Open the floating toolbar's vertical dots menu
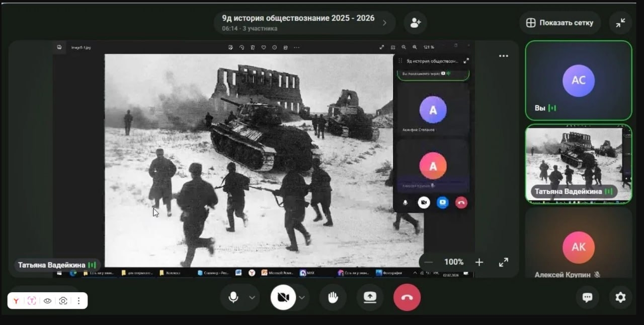Screen dimensions: 644x325 pyautogui.click(x=78, y=301)
